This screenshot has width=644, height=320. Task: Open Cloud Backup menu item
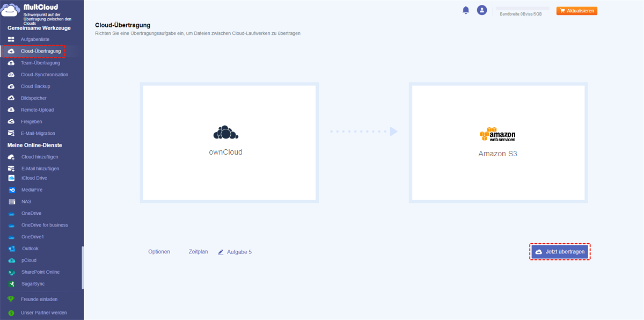(35, 86)
